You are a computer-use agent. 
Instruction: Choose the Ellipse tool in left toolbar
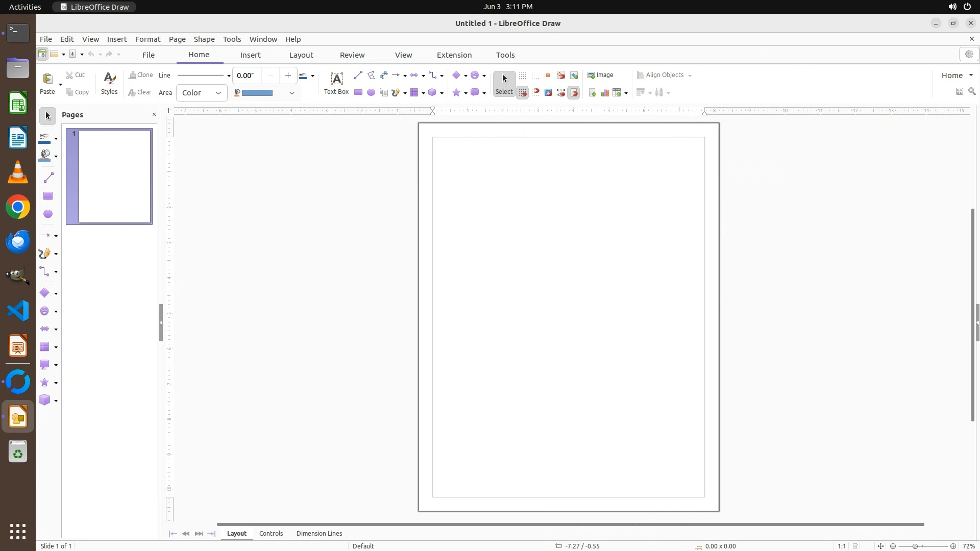[x=48, y=214]
